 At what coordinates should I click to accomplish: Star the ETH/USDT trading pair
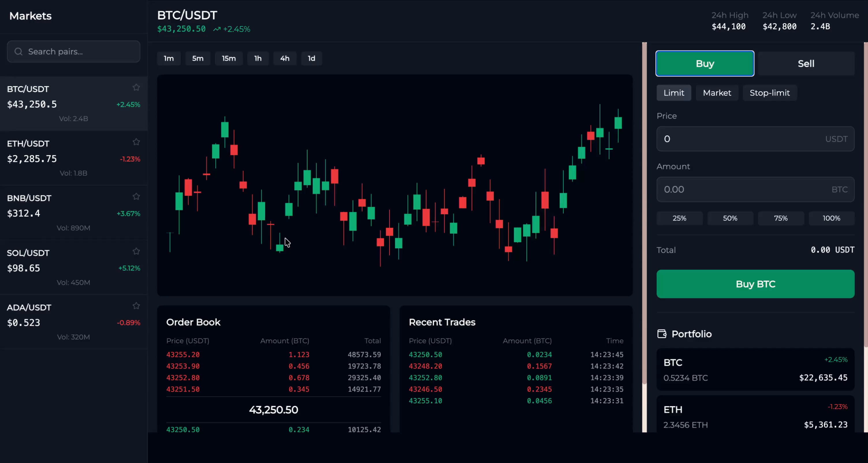coord(136,142)
